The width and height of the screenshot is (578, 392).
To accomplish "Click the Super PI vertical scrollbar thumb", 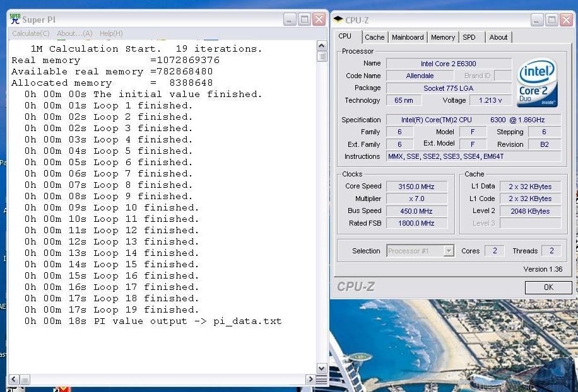I will [321, 56].
